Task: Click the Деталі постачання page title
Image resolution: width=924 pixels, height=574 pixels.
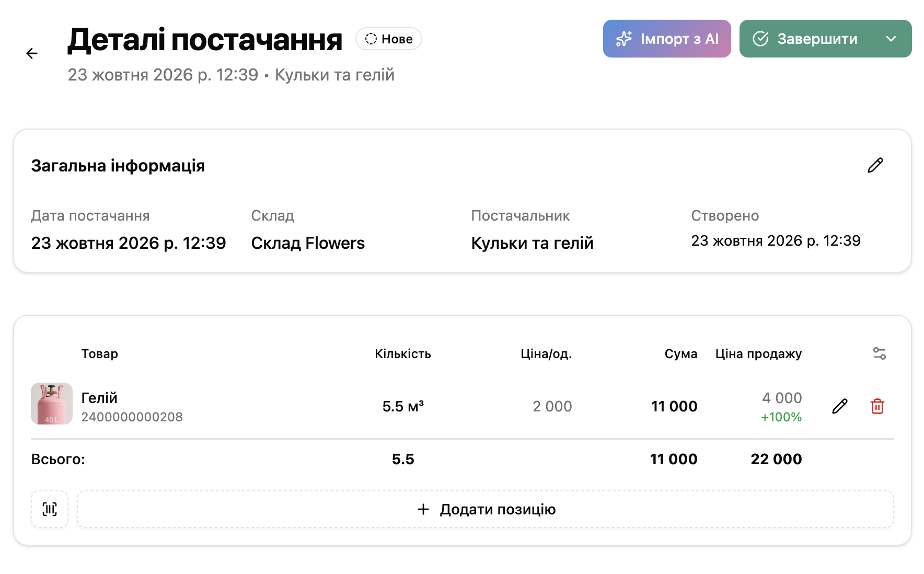Action: click(205, 40)
